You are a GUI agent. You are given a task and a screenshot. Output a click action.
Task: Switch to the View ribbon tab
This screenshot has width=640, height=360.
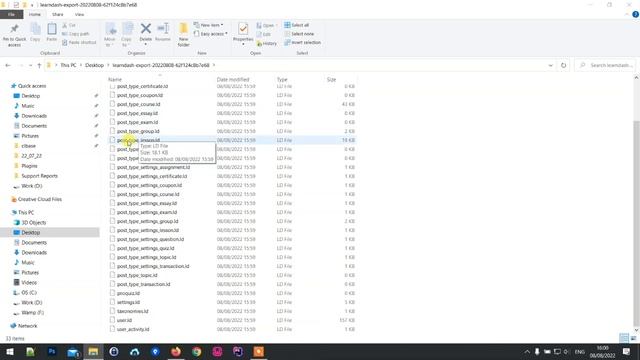pyautogui.click(x=79, y=14)
